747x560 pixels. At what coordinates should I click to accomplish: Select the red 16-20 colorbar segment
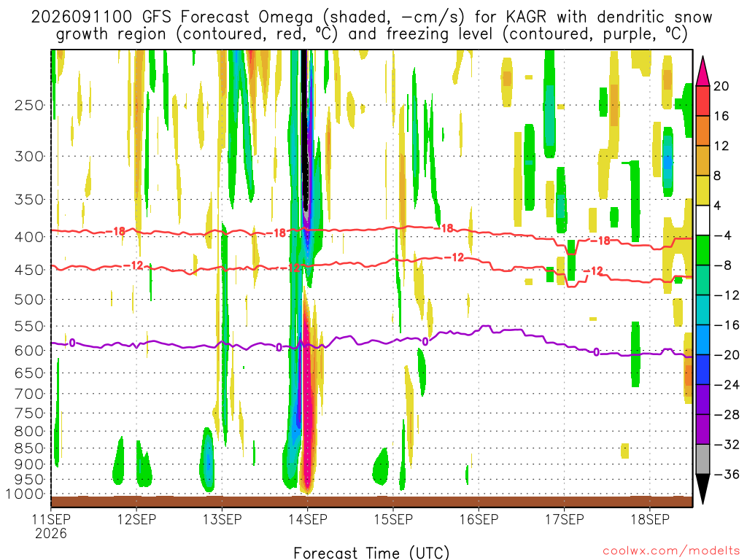point(703,101)
